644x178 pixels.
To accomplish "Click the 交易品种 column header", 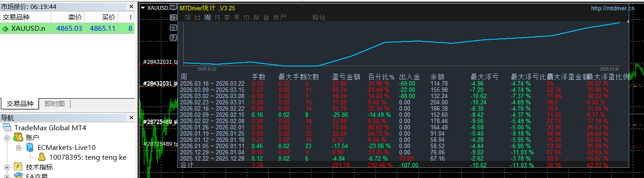I will pos(25,17).
